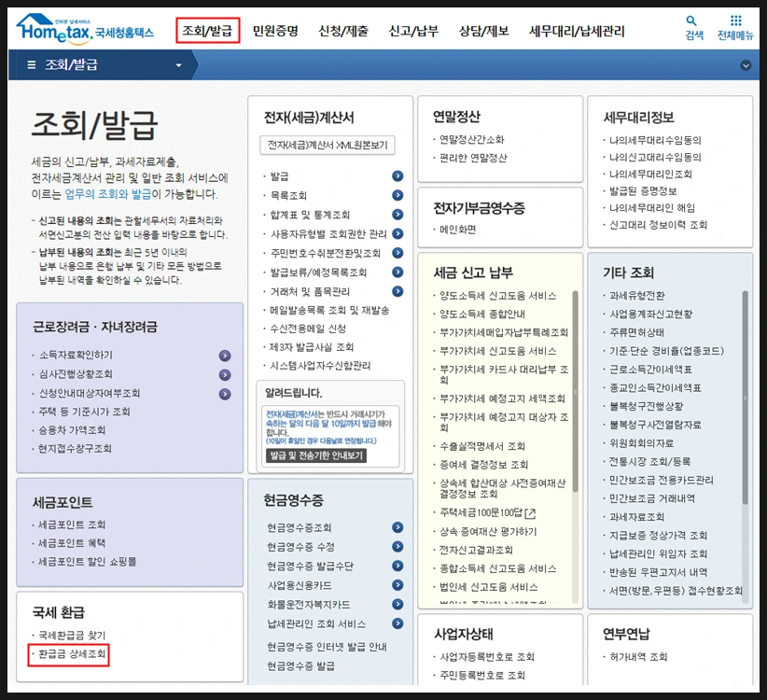Open the 세금포인트 조회 link
The height and width of the screenshot is (700, 767).
pyautogui.click(x=72, y=525)
